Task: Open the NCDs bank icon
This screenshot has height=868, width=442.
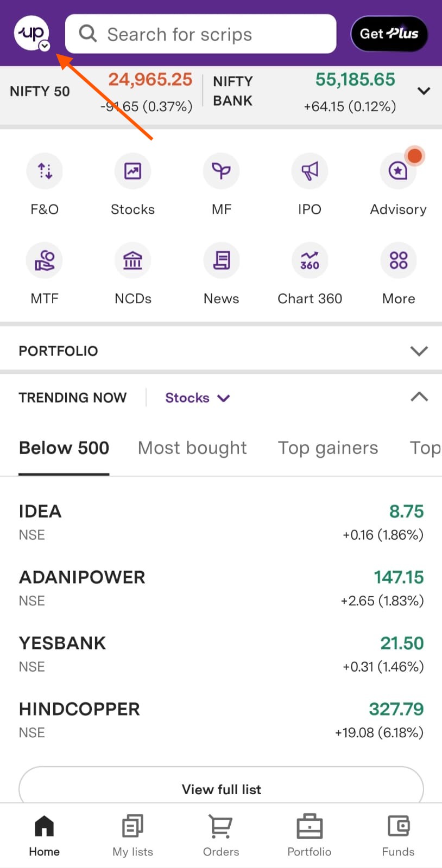Action: pos(132,261)
